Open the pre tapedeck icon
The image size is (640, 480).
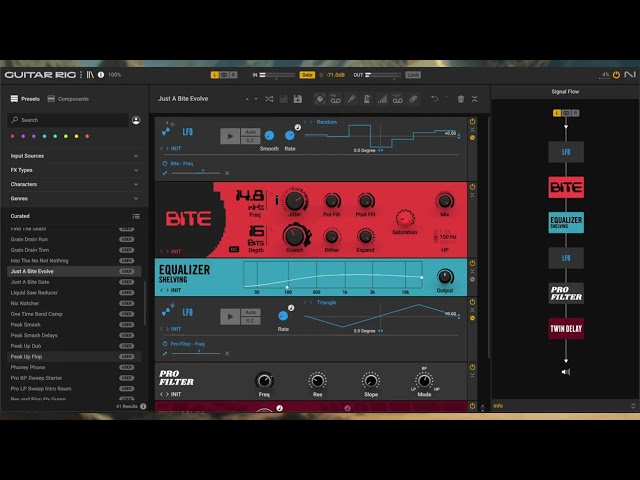tap(336, 99)
